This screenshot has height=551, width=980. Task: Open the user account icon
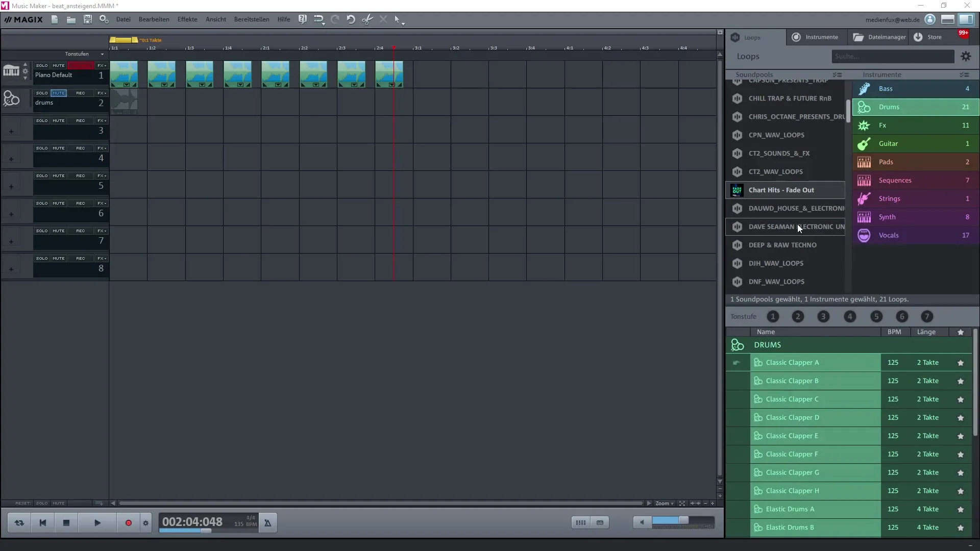click(x=930, y=19)
